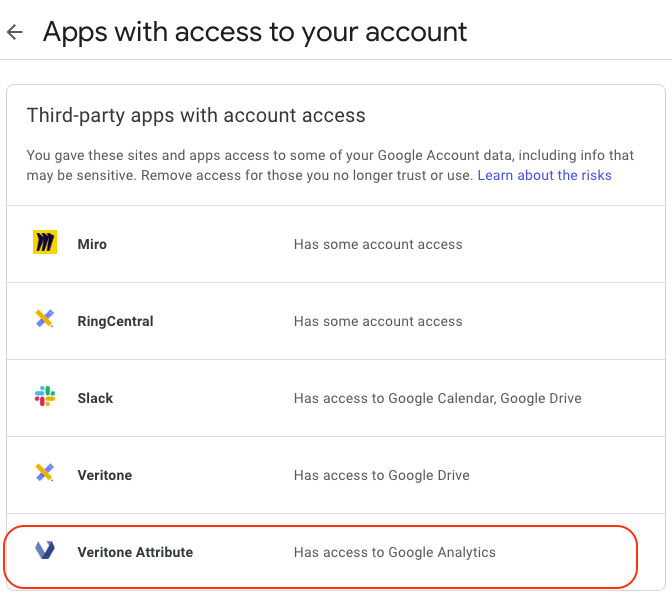Expand Veritone Attribute's Google Analytics access
This screenshot has width=672, height=599.
394,552
